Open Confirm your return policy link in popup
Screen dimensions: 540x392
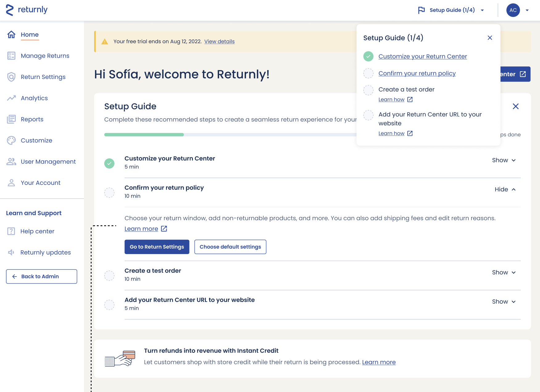click(417, 73)
